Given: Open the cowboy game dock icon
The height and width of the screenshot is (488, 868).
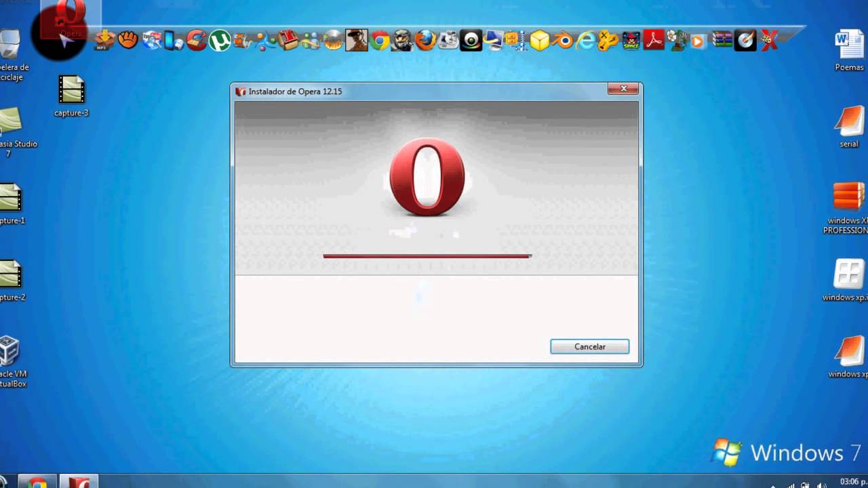Looking at the screenshot, I should tap(357, 41).
